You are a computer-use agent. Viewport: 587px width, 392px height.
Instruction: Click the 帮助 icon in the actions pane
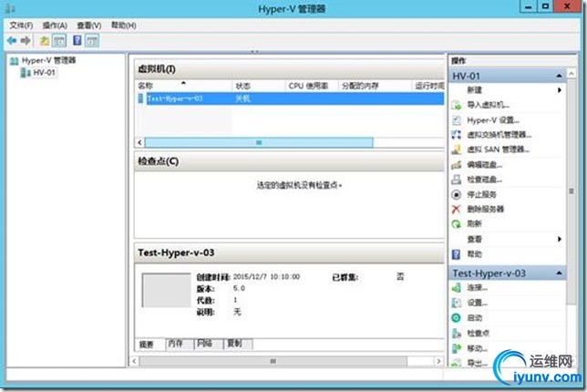click(457, 254)
